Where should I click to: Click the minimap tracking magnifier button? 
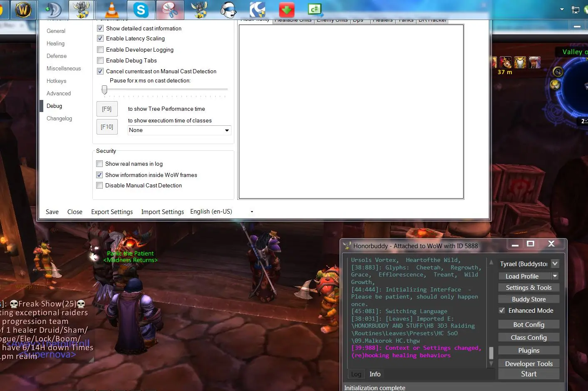(558, 72)
